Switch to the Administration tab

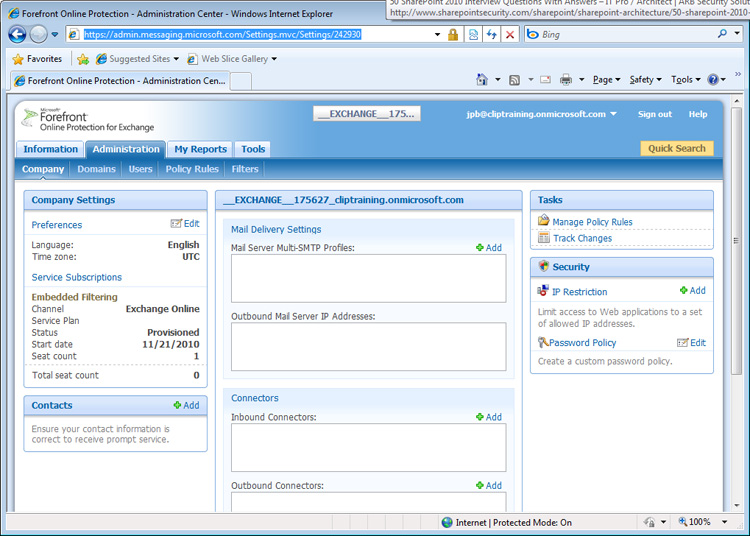coord(126,149)
